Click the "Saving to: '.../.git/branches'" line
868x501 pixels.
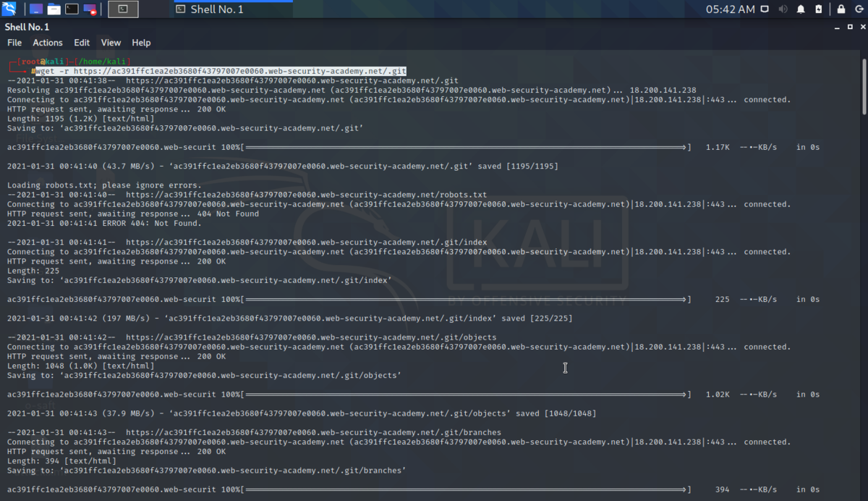click(x=206, y=471)
